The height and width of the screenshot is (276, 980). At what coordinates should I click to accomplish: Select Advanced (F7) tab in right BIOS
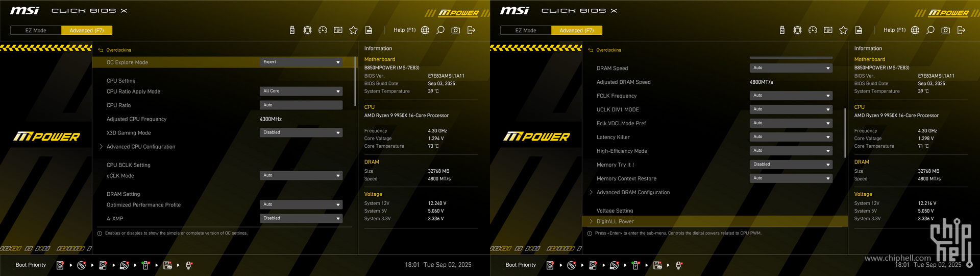pyautogui.click(x=577, y=30)
